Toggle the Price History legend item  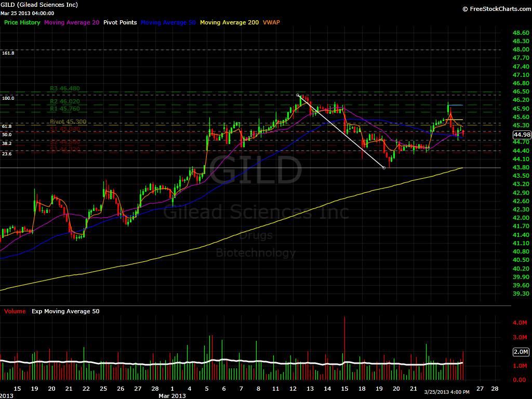(x=22, y=22)
